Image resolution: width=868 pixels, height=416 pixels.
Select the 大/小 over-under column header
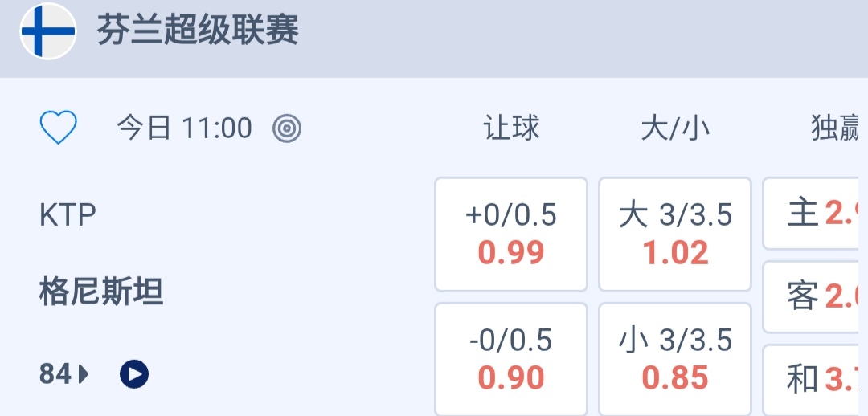(675, 128)
